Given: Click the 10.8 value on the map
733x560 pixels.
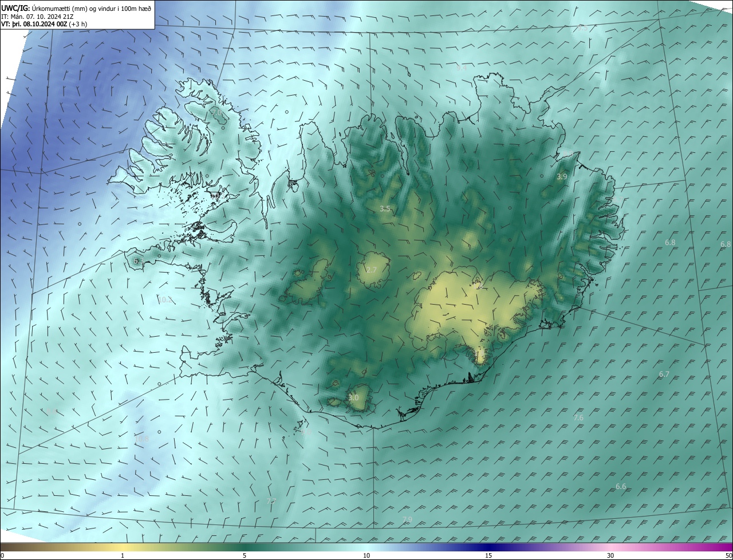Looking at the screenshot, I should tap(141, 439).
